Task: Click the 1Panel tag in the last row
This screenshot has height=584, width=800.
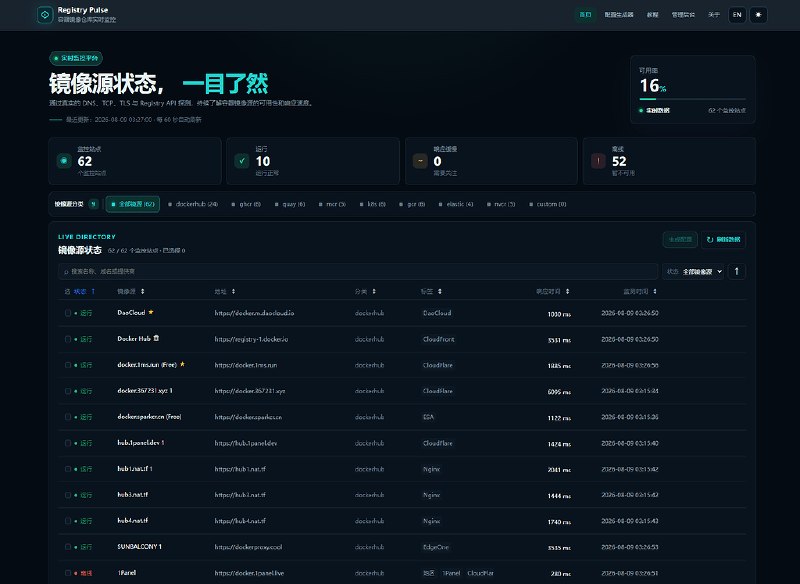Action: [x=451, y=573]
